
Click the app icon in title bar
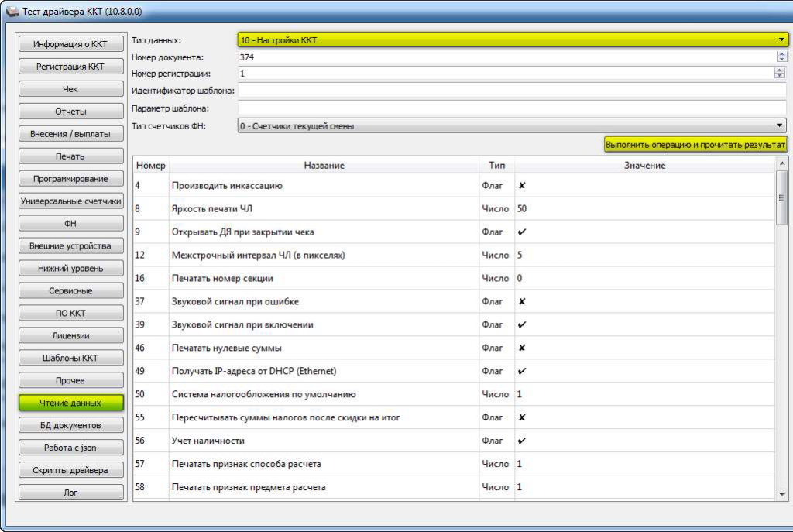(x=12, y=12)
